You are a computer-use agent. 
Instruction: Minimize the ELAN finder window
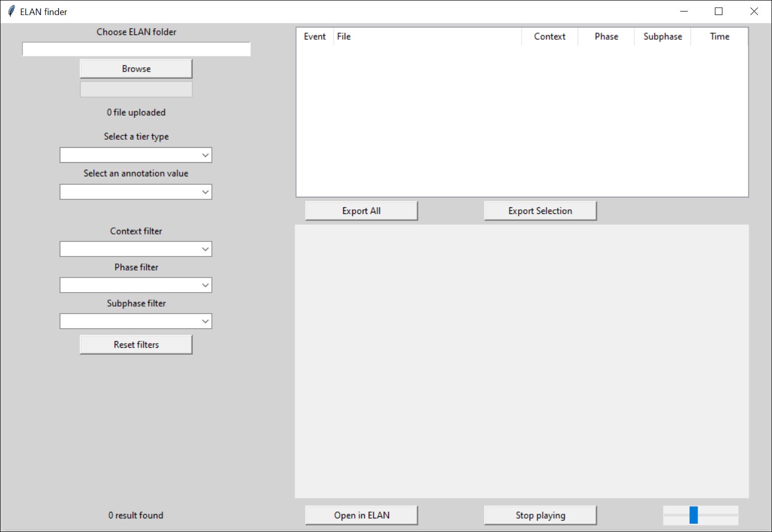tap(684, 11)
